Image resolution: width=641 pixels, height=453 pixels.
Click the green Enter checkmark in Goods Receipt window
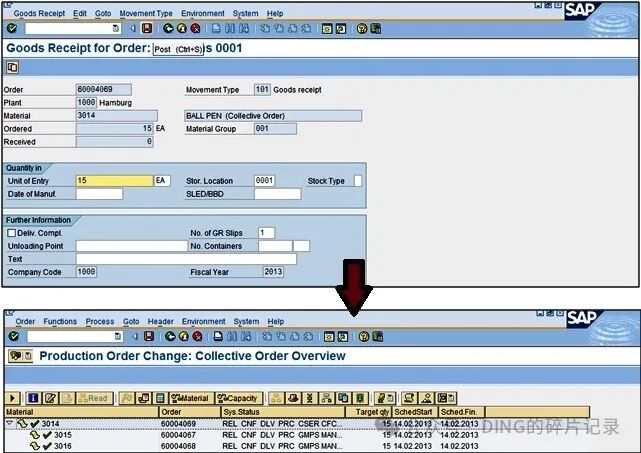[12, 28]
